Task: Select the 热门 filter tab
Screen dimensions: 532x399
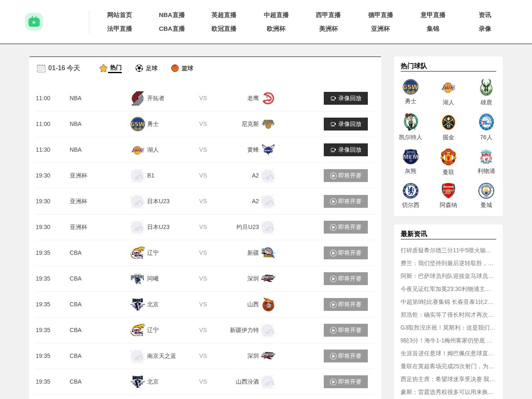Action: click(111, 68)
